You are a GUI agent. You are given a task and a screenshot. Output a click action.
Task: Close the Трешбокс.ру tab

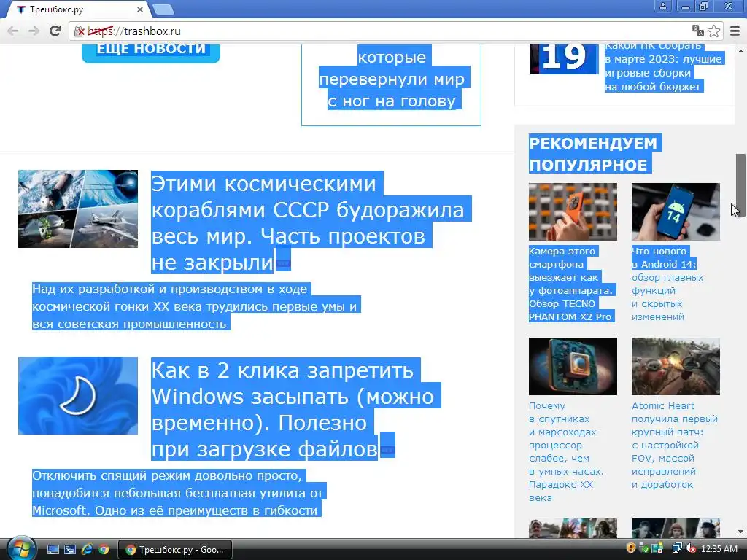coord(140,9)
